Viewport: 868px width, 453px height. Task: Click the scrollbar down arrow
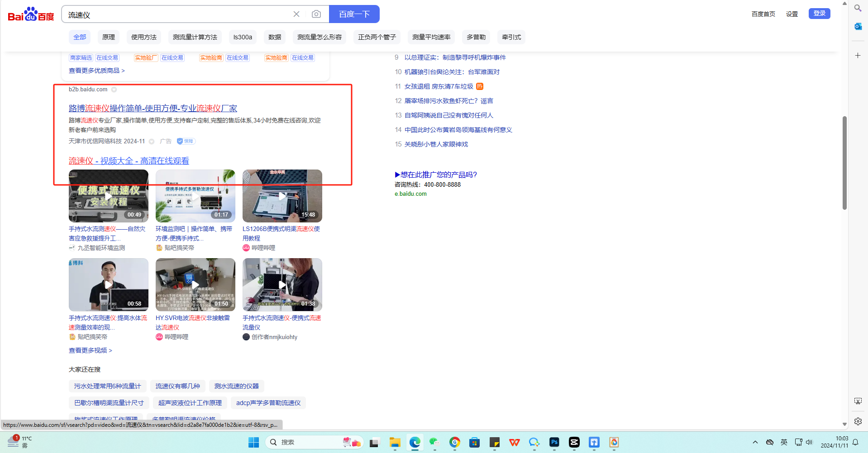coord(844,425)
